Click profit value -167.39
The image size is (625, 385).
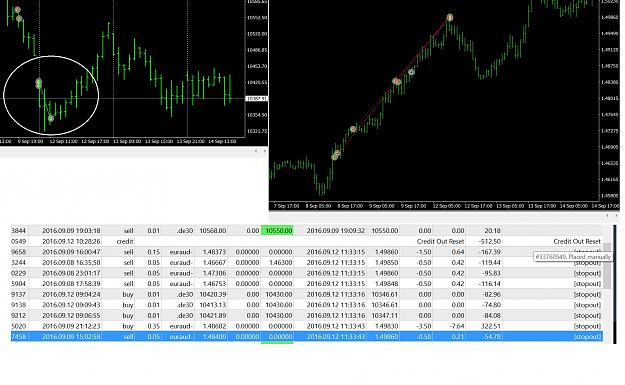[490, 252]
